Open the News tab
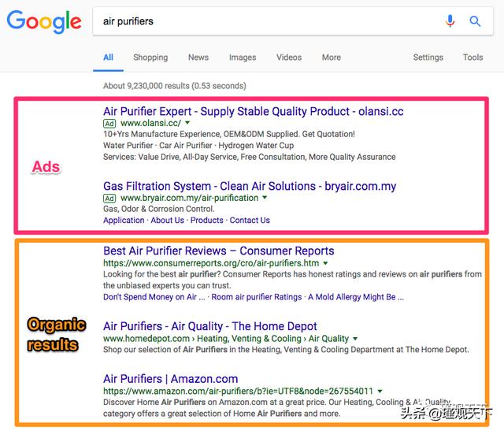The width and height of the screenshot is (504, 431). 198,58
